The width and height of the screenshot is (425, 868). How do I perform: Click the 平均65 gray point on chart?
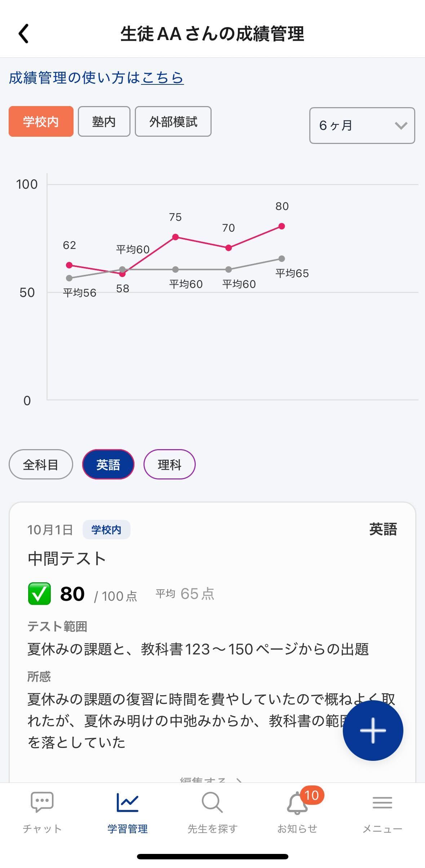(x=282, y=259)
